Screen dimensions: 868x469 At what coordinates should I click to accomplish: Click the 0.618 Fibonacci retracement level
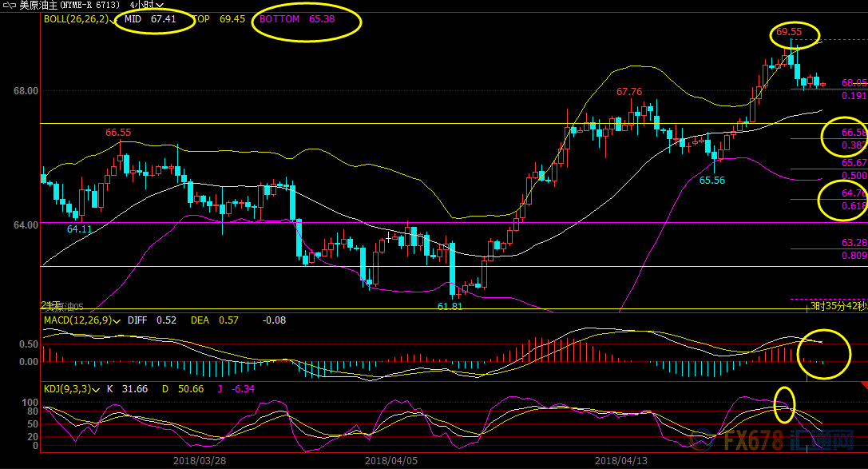pyautogui.click(x=854, y=206)
